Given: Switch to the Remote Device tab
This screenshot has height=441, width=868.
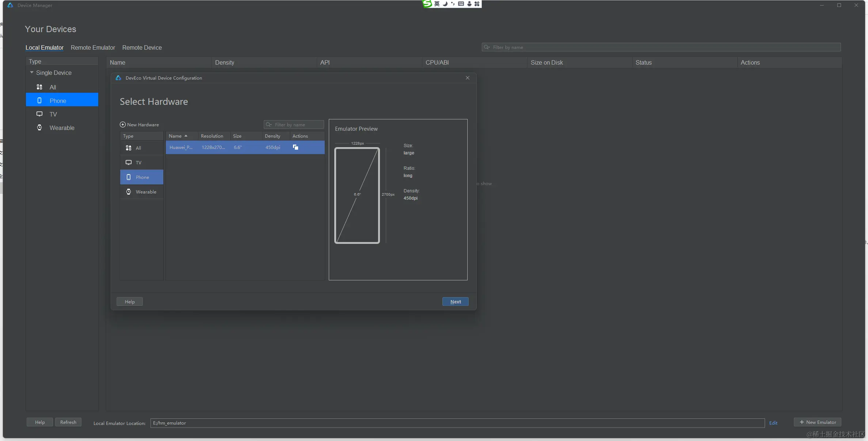Looking at the screenshot, I should click(x=142, y=48).
